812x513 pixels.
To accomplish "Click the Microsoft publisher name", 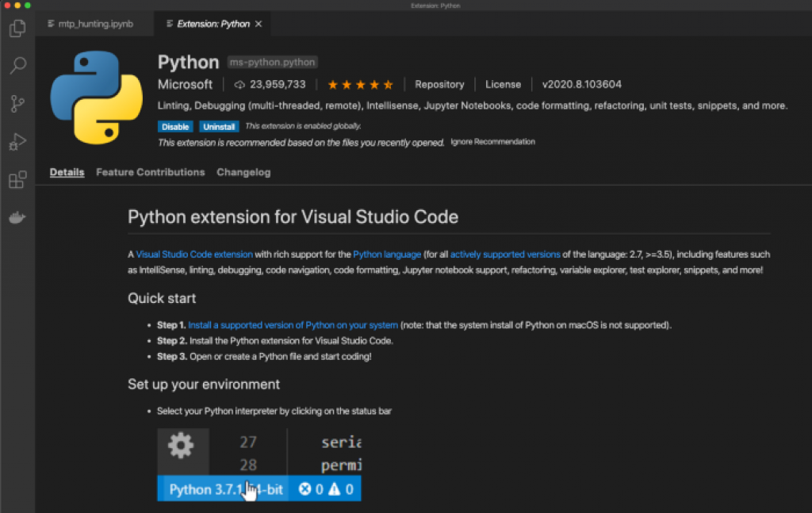I will (x=185, y=84).
